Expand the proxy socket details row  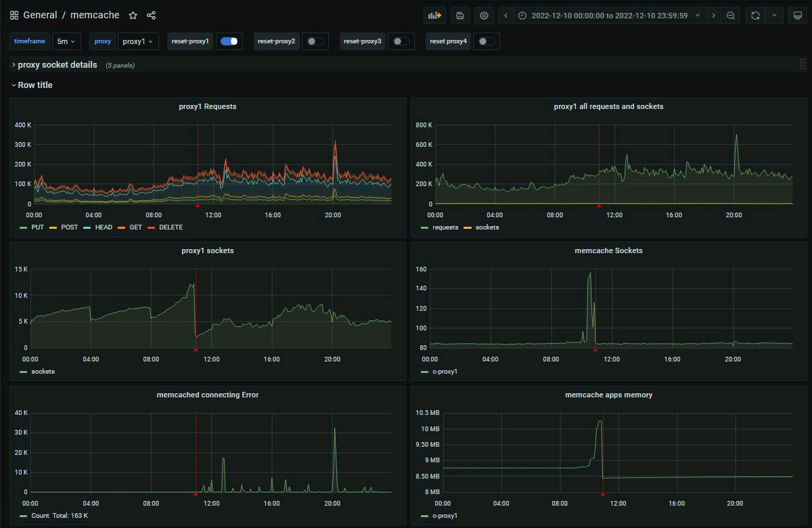coord(57,65)
